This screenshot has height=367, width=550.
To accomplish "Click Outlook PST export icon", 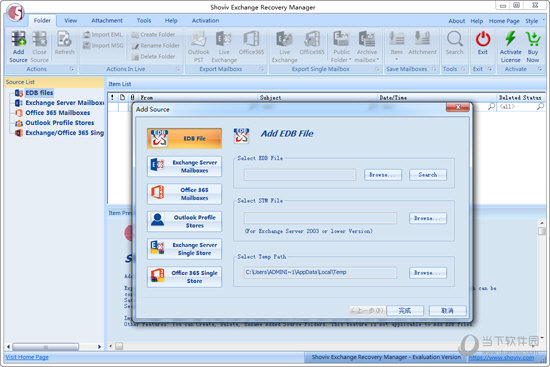I will pos(198,47).
